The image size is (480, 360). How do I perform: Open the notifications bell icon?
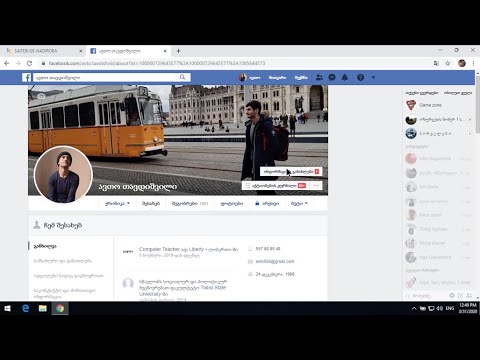pyautogui.click(x=345, y=77)
